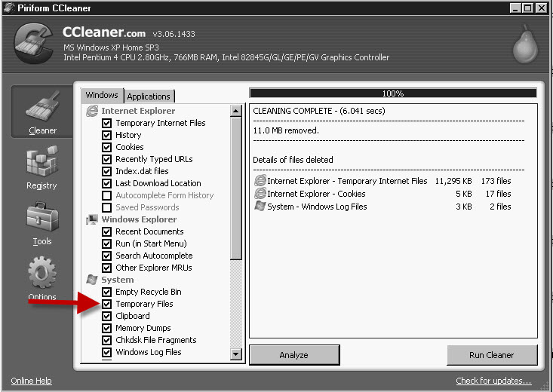Screen dimensions: 553x392
Task: Click '11.0 MB removed.' text
Action: pos(286,130)
